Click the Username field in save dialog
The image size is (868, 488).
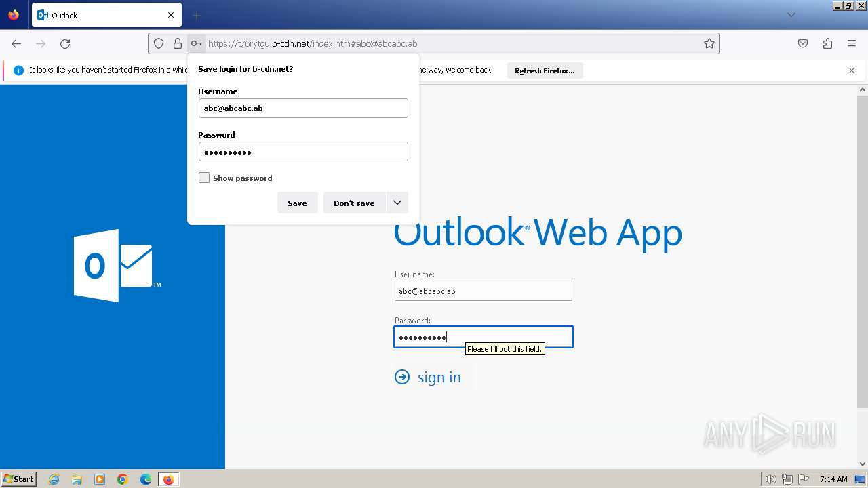coord(303,108)
